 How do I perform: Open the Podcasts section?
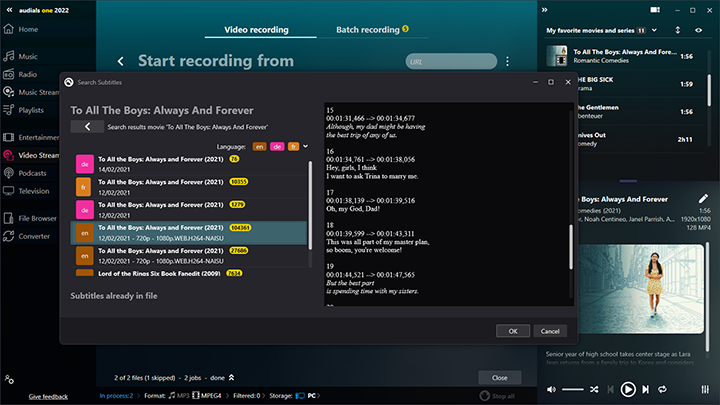click(x=25, y=173)
